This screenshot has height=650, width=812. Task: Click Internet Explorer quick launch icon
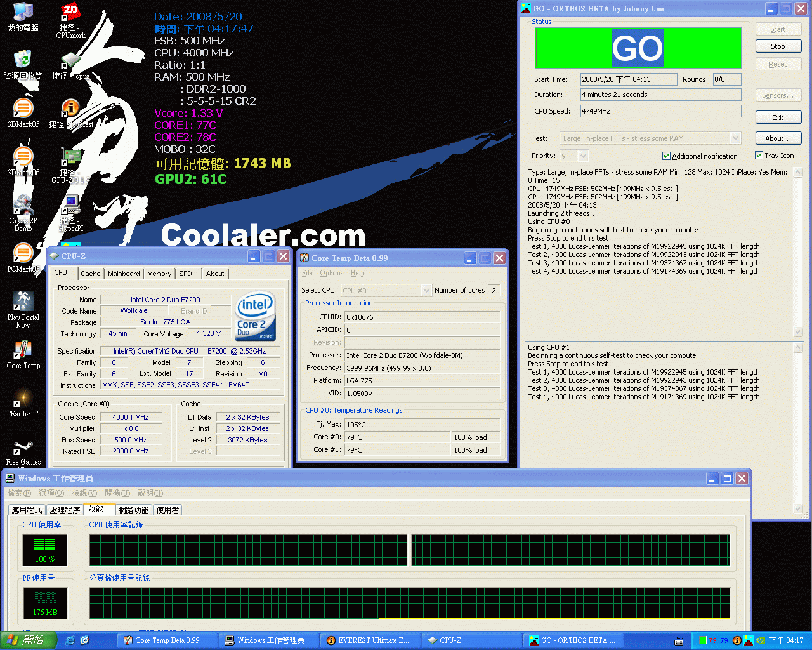coord(70,640)
